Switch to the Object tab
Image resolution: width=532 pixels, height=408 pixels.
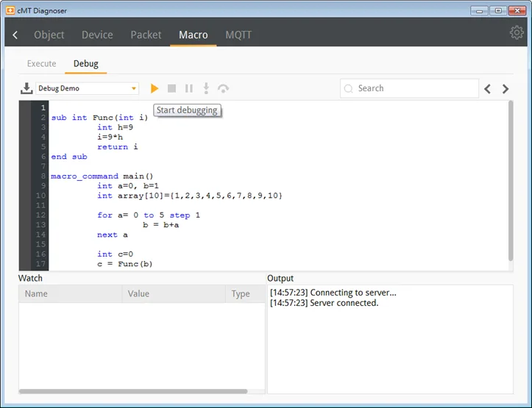[49, 35]
